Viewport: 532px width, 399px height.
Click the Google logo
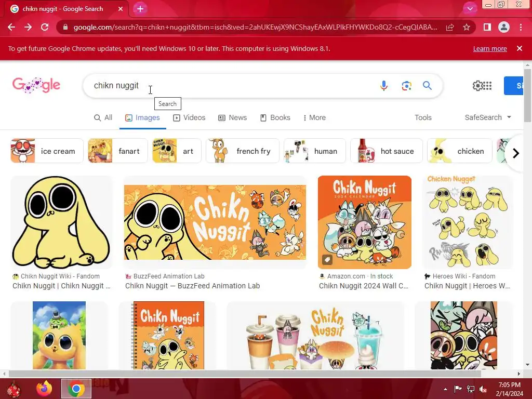click(x=36, y=85)
